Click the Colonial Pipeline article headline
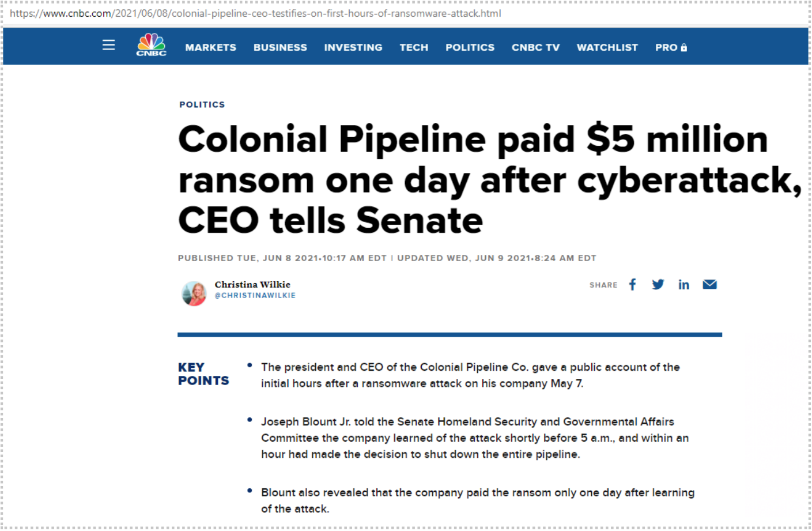 (490, 179)
